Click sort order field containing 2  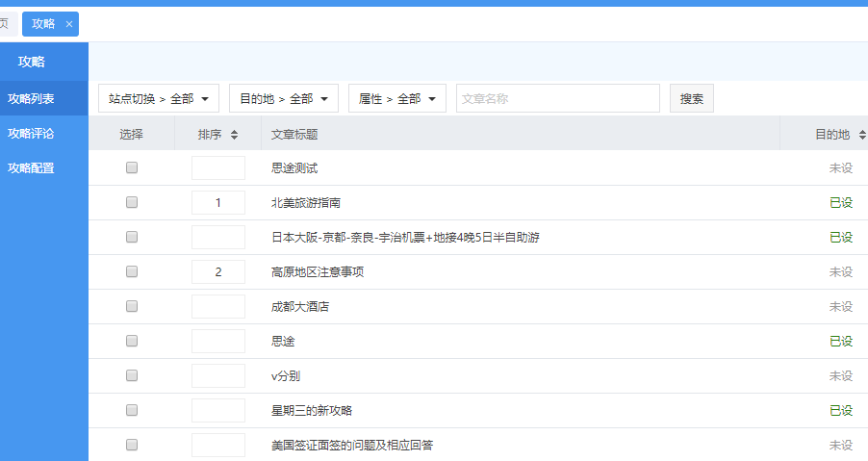[218, 272]
